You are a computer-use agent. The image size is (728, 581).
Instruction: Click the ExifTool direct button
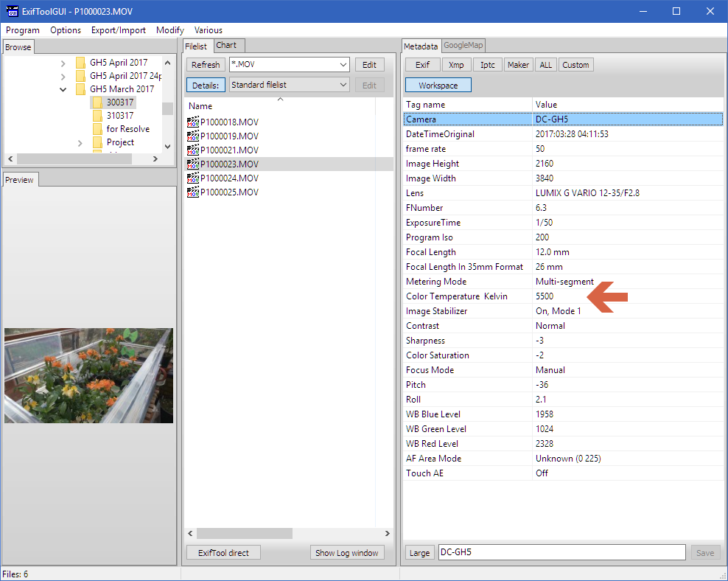click(223, 552)
